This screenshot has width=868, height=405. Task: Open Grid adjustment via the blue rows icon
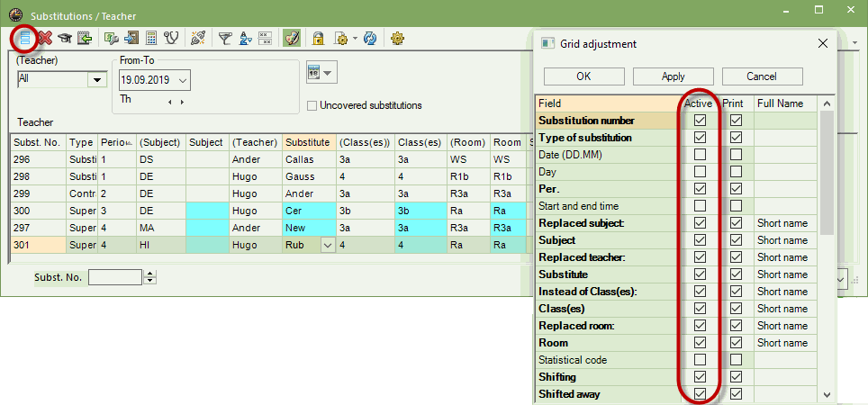(25, 38)
